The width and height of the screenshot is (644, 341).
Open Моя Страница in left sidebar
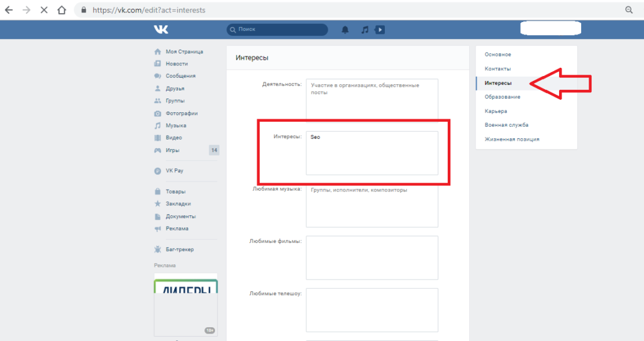click(x=184, y=51)
